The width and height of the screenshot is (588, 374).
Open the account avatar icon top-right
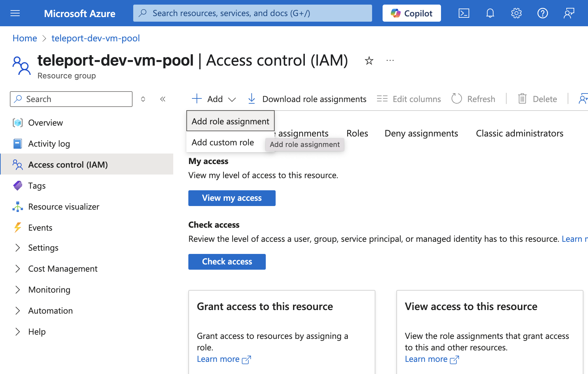click(x=569, y=13)
